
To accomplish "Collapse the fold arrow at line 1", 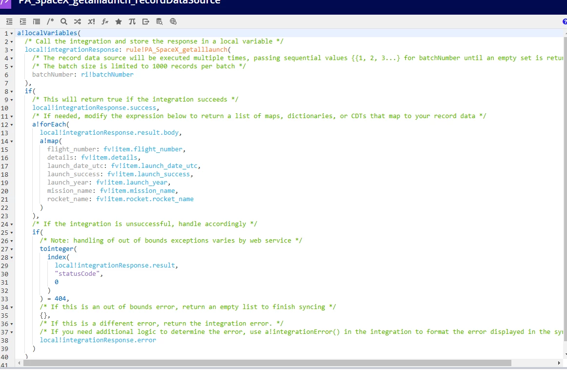I will [12, 34].
